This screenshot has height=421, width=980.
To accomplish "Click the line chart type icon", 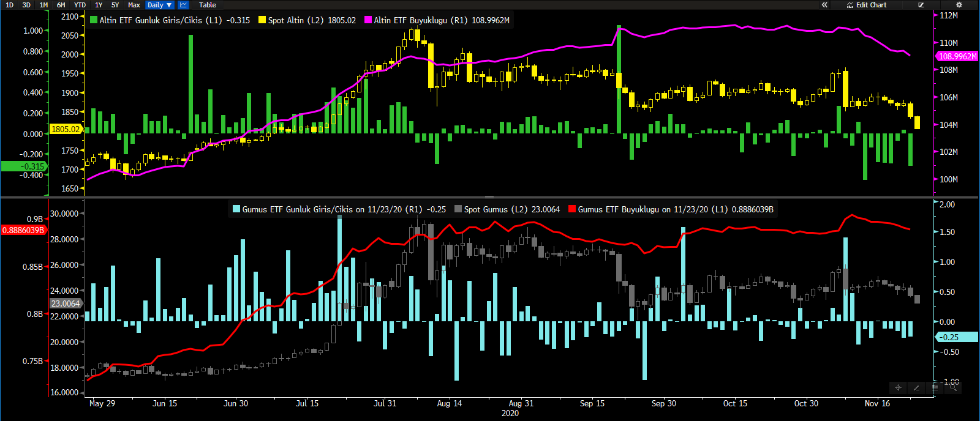I will click(x=184, y=5).
